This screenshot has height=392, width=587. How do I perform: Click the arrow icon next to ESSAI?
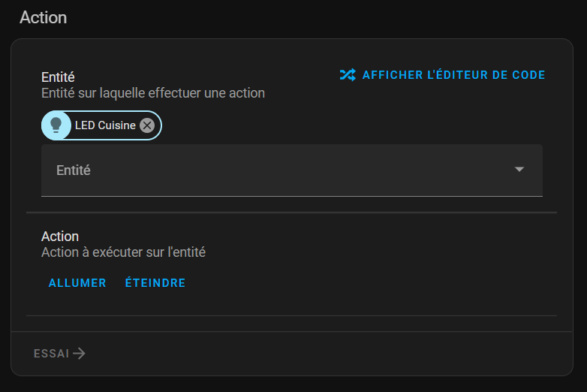80,354
